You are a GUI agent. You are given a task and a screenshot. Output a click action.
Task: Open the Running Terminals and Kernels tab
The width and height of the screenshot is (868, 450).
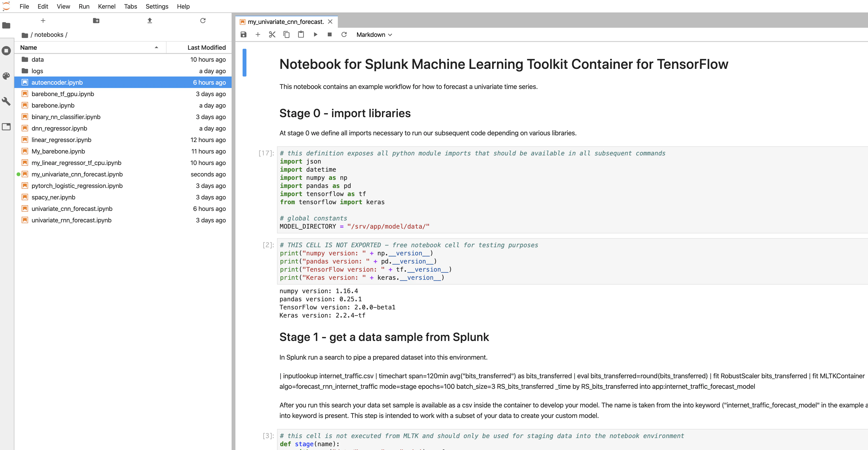point(6,51)
